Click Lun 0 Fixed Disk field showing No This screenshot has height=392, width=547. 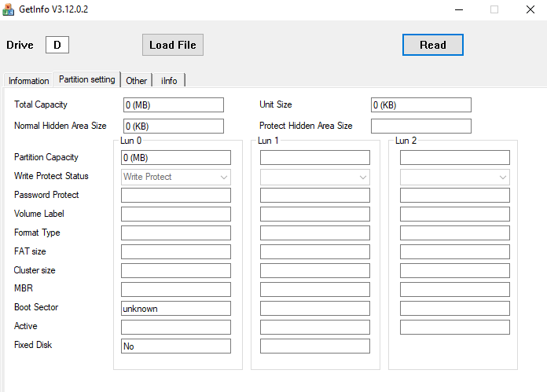[176, 346]
